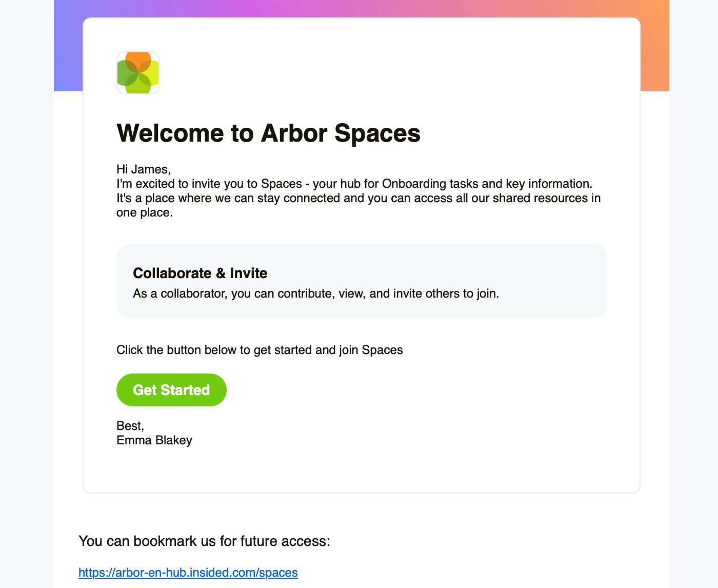The image size is (718, 588).
Task: Click the 'As a collaborator' description text
Action: pos(315,293)
